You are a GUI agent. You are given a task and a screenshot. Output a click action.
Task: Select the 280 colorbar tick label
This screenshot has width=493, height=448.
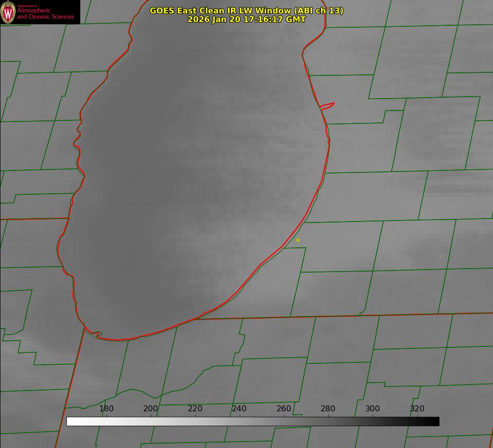tap(328, 408)
